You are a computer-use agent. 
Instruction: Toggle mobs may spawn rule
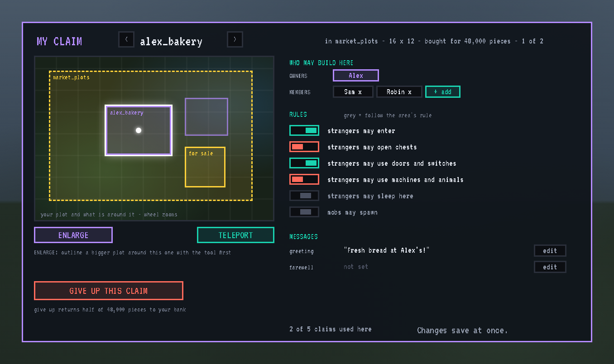pyautogui.click(x=304, y=212)
